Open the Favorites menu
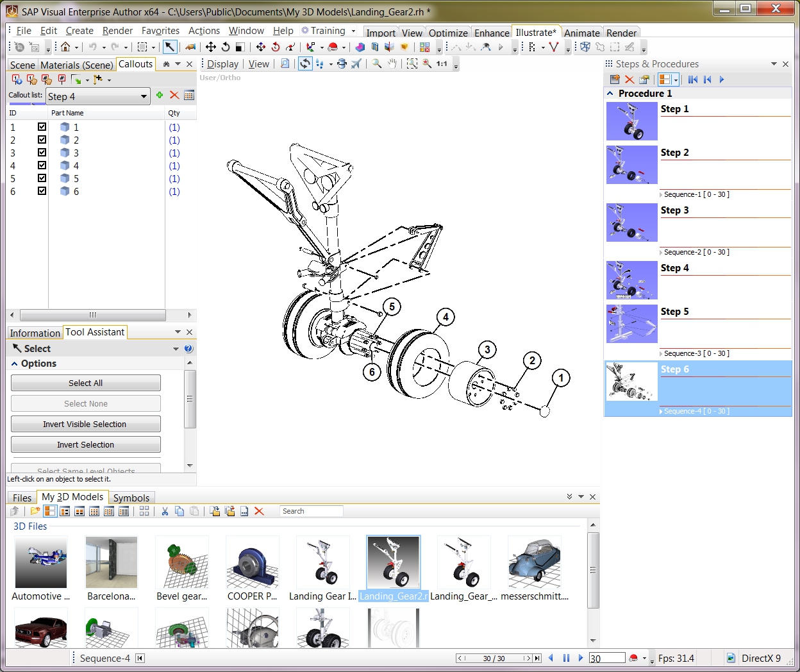This screenshot has height=672, width=800. pyautogui.click(x=160, y=31)
